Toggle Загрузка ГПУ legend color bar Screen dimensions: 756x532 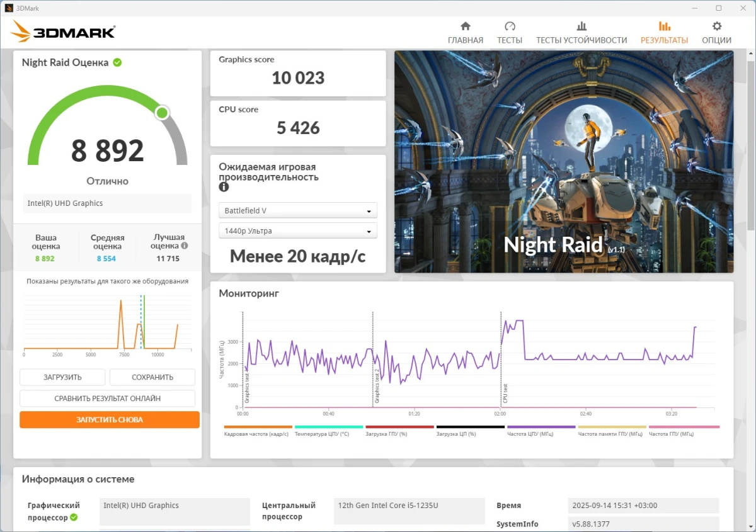399,427
